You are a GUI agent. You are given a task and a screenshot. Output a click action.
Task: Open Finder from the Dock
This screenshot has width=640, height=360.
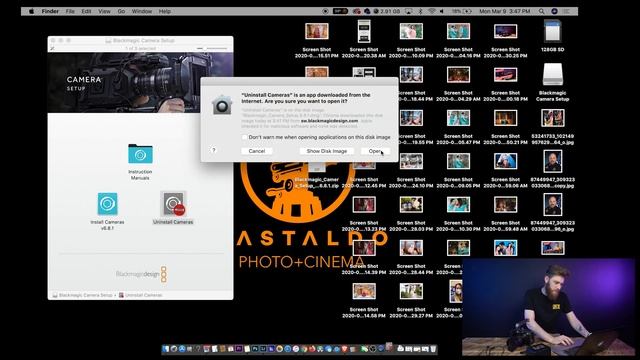click(x=166, y=349)
